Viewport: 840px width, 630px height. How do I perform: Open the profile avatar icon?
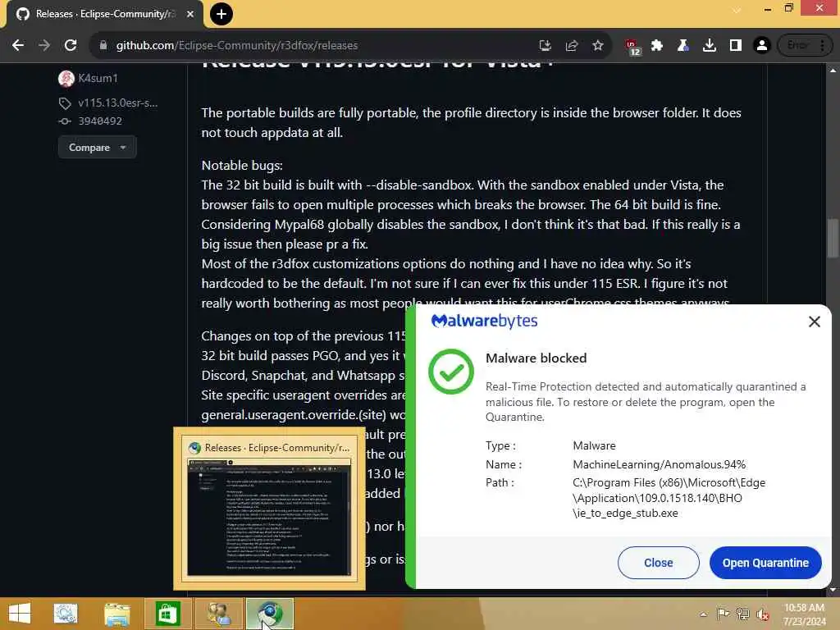tap(762, 46)
